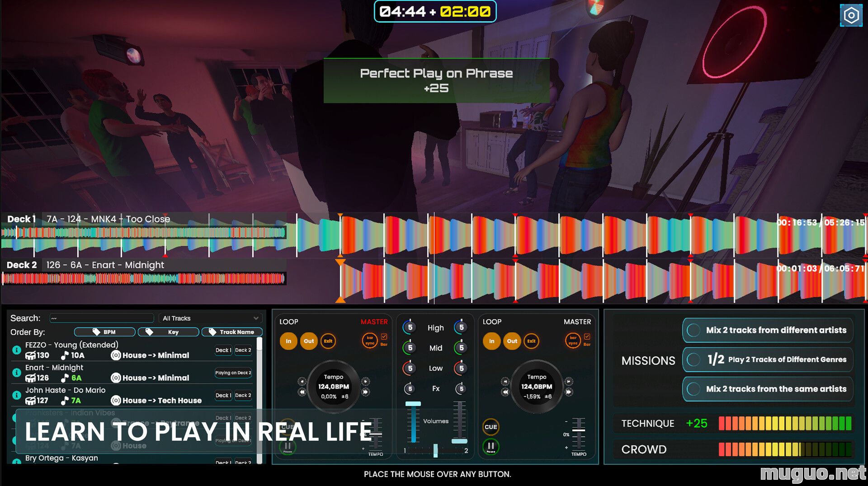
Task: Order the track list by Track Name
Action: (x=232, y=332)
